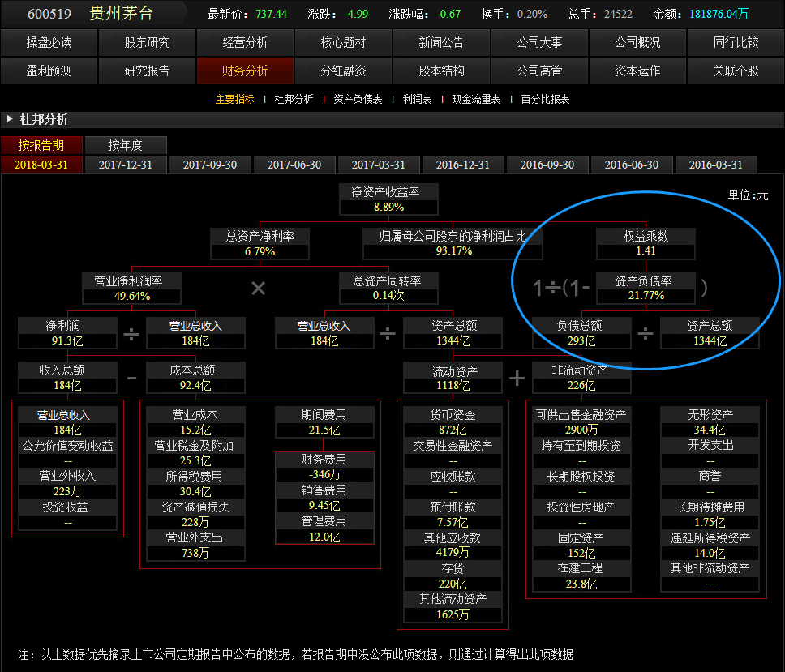Select report period 2017-03-31
The image size is (785, 672).
pyautogui.click(x=379, y=165)
